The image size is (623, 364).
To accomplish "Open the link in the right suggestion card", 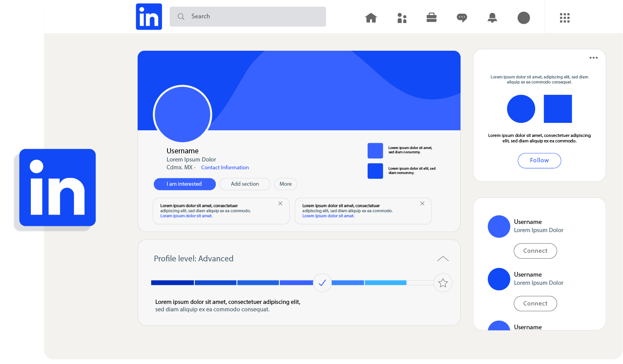I will 328,216.
